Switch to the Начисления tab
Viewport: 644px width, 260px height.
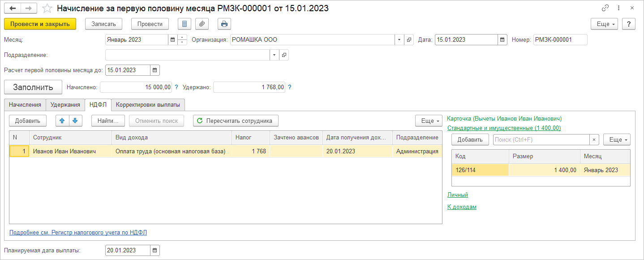coord(25,105)
